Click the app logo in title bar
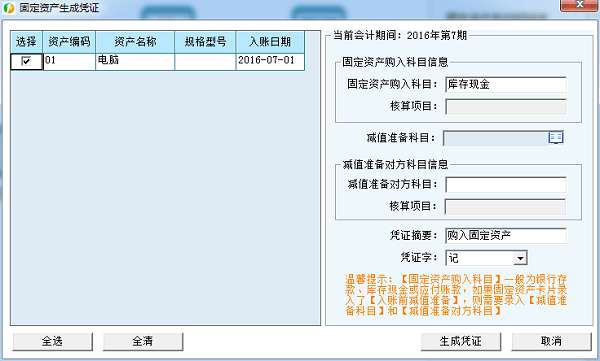The height and width of the screenshot is (361, 600). click(x=8, y=8)
